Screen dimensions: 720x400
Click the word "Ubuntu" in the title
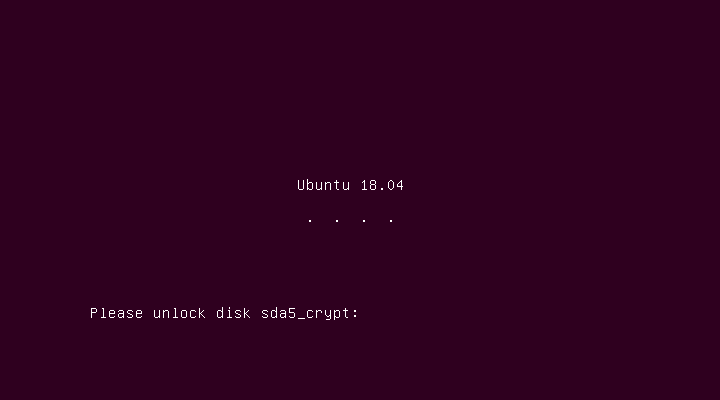[324, 185]
